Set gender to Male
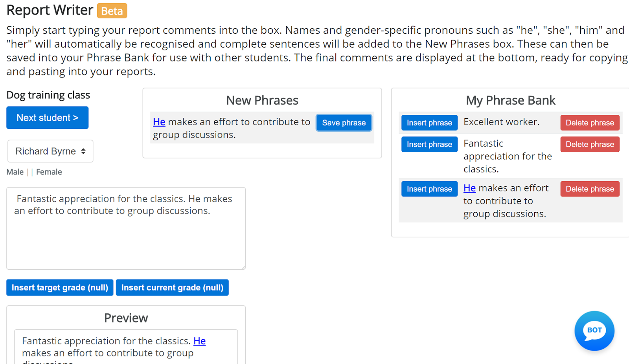The width and height of the screenshot is (629, 364). point(15,172)
